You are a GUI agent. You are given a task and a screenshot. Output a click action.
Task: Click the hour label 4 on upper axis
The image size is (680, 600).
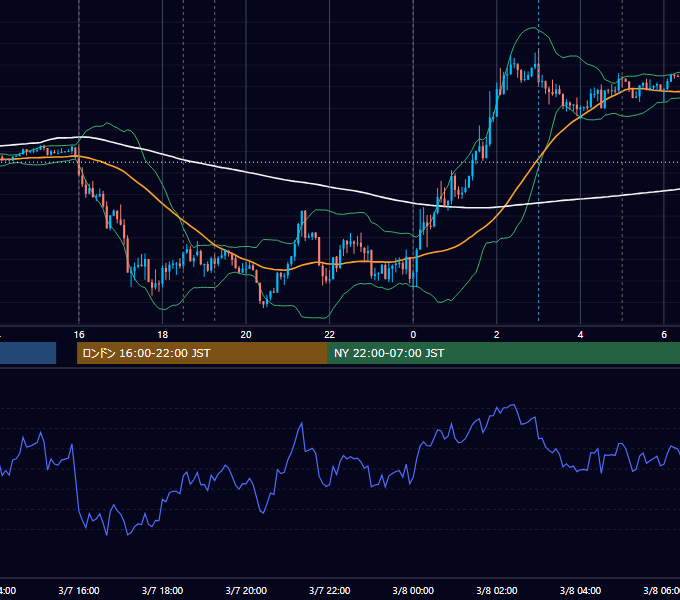(x=580, y=335)
